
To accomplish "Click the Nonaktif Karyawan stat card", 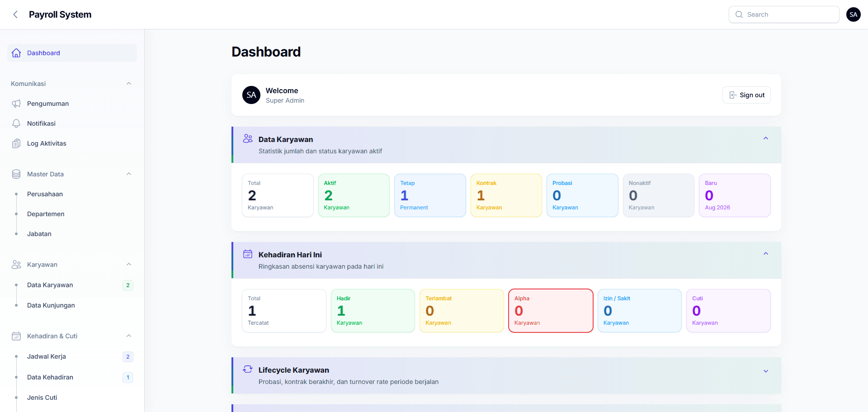I will click(659, 195).
